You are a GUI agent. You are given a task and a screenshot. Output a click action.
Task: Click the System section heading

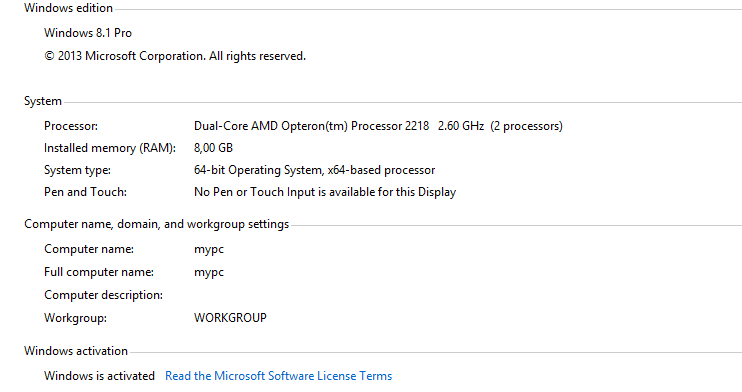43,101
